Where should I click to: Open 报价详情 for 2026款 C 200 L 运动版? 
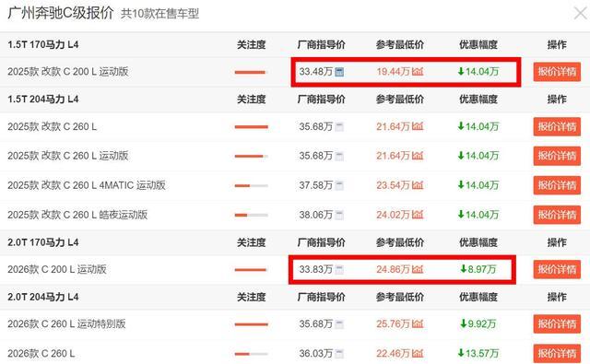tap(557, 270)
